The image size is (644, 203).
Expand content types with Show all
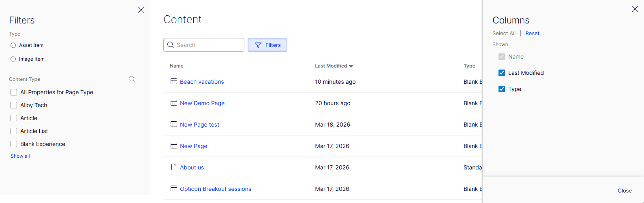(x=20, y=156)
